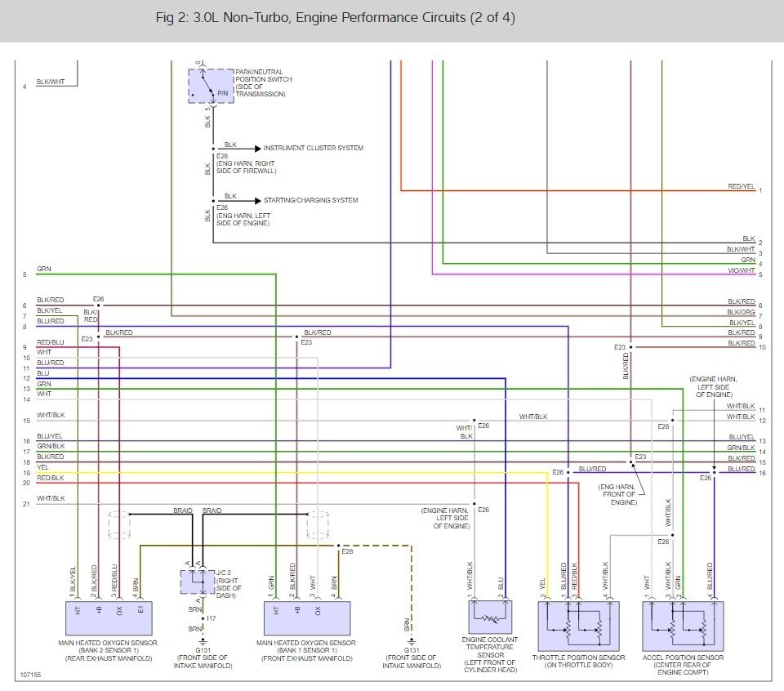Click the 'BLK/ORG' wire label

[x=741, y=312]
